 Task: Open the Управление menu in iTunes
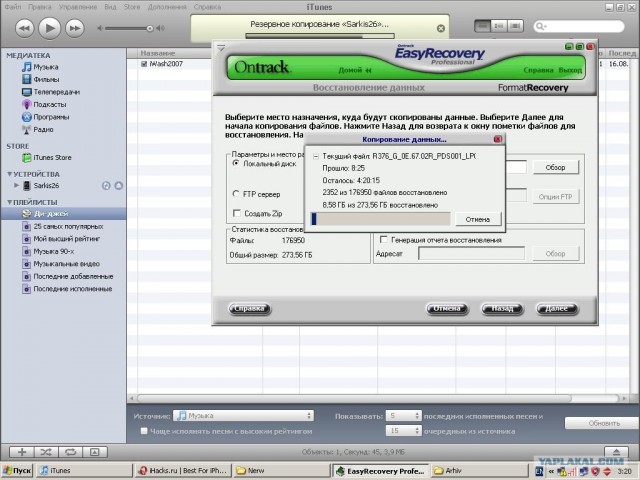[78, 7]
